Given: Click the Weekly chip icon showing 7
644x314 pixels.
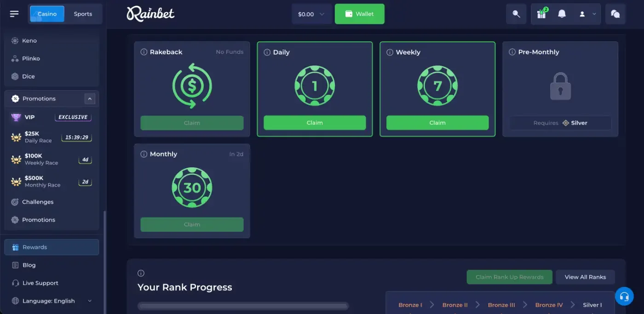Looking at the screenshot, I should (437, 86).
